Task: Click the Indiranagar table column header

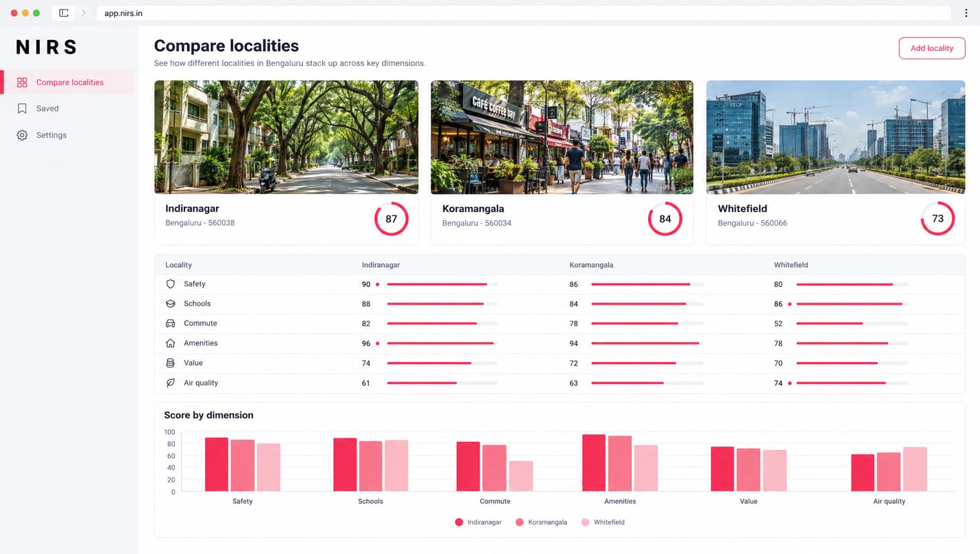Action: pos(381,265)
